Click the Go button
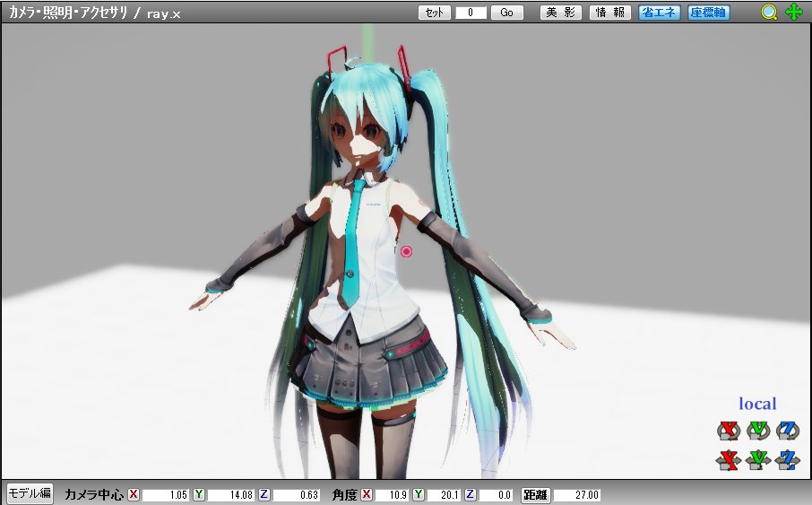Image resolution: width=812 pixels, height=505 pixels. tap(506, 13)
